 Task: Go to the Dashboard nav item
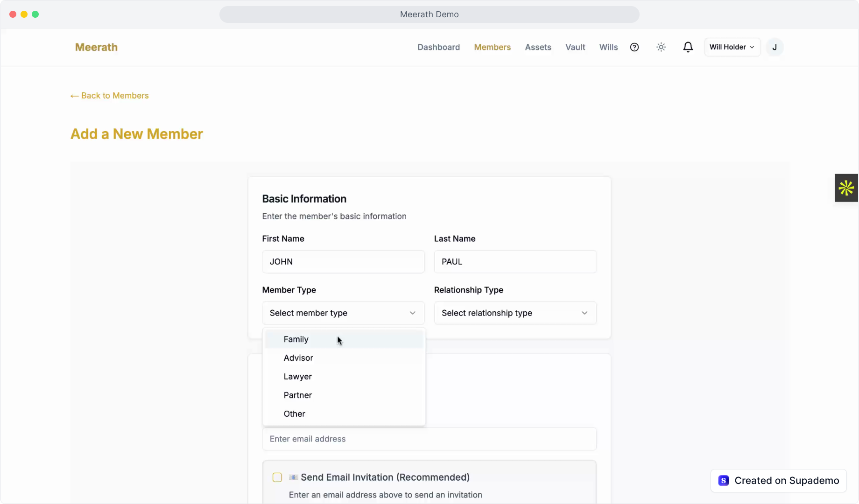[x=438, y=47]
